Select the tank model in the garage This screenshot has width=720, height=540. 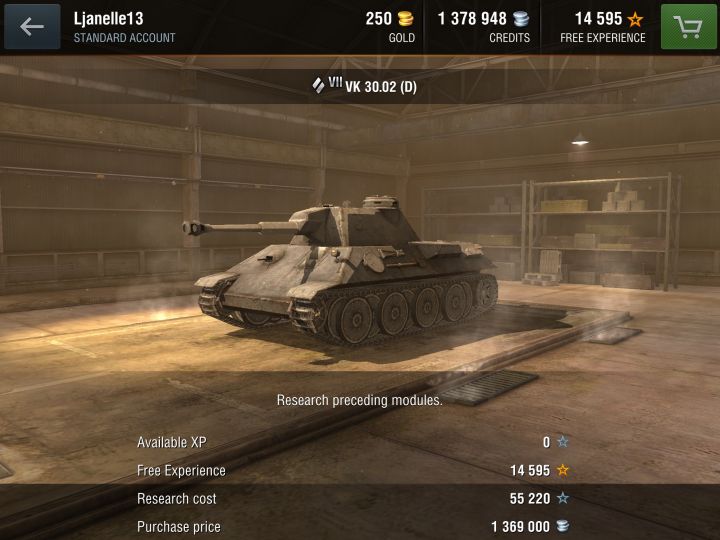[340, 270]
